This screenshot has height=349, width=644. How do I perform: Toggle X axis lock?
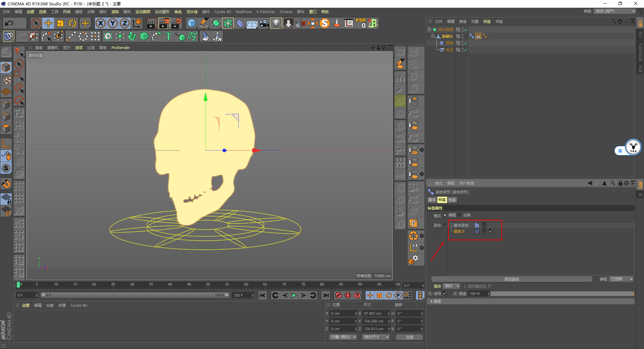click(x=101, y=23)
